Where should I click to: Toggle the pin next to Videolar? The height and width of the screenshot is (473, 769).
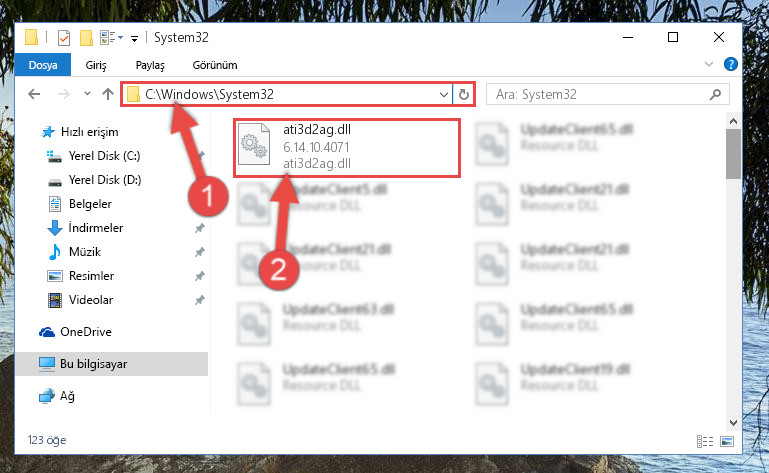200,300
